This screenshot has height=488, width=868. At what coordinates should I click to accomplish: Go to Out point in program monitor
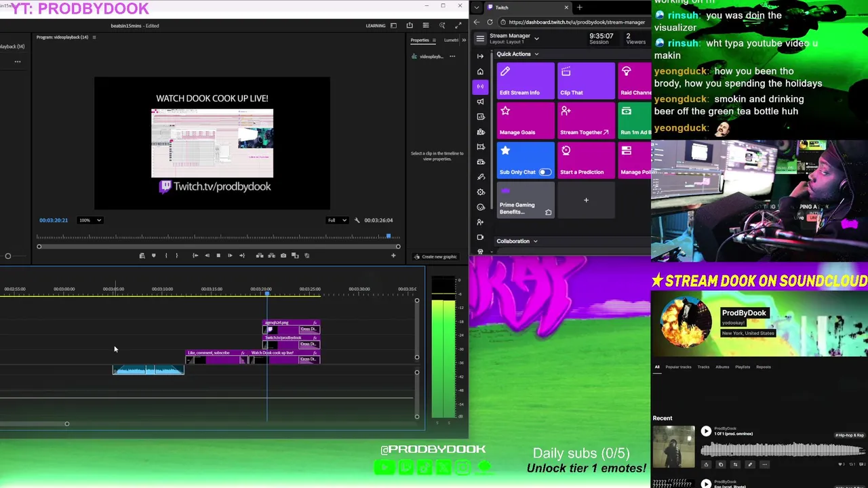(x=241, y=256)
